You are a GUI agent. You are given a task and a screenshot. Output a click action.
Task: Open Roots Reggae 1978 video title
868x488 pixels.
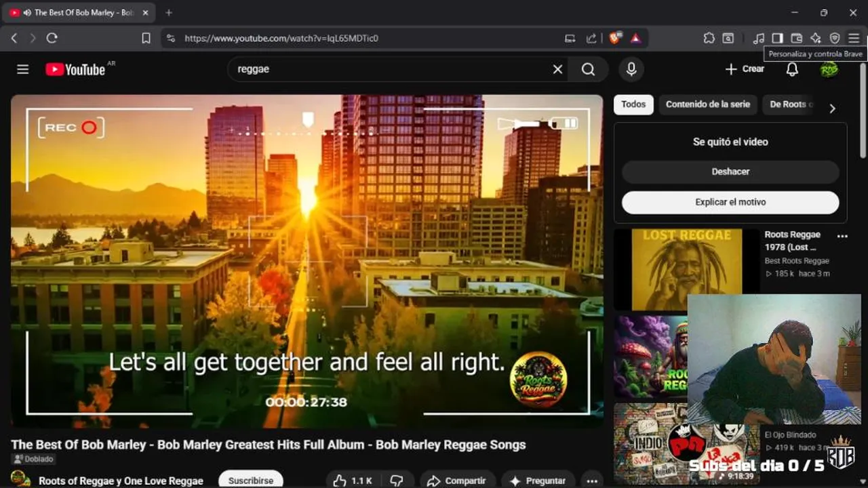coord(793,241)
